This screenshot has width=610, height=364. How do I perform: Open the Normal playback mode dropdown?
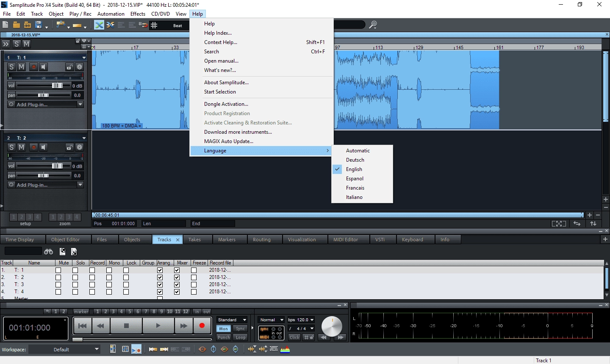(272, 320)
